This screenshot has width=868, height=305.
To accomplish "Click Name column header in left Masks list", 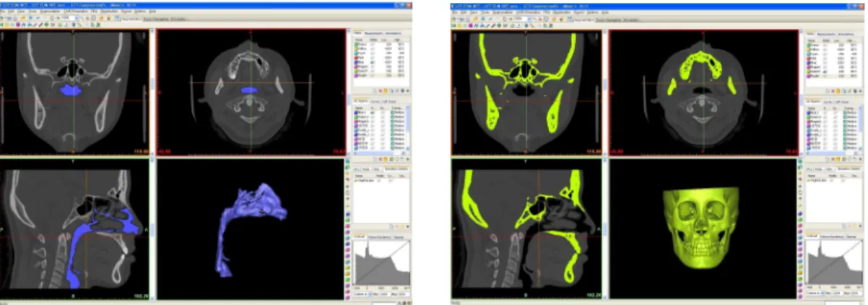I will (x=359, y=39).
